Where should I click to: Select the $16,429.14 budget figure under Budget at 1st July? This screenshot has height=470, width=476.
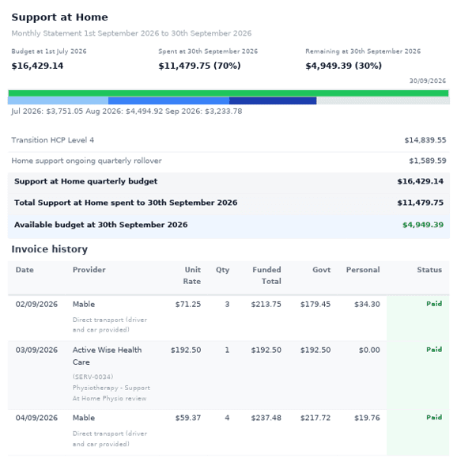coord(37,66)
